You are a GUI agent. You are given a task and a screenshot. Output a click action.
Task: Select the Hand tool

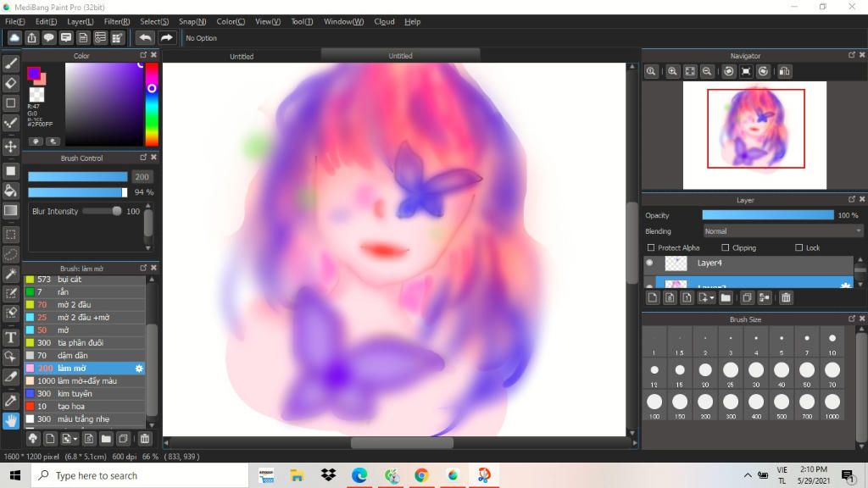click(10, 421)
